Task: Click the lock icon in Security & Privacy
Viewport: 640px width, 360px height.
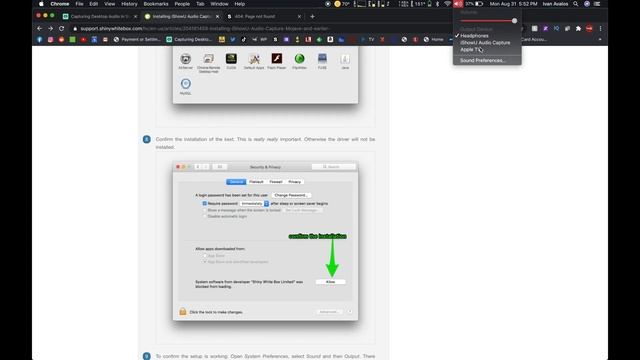Action: (x=183, y=312)
